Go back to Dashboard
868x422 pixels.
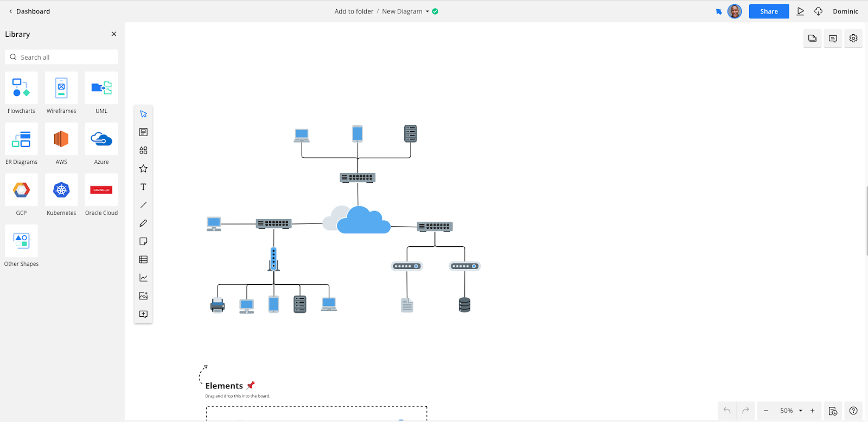pos(29,11)
